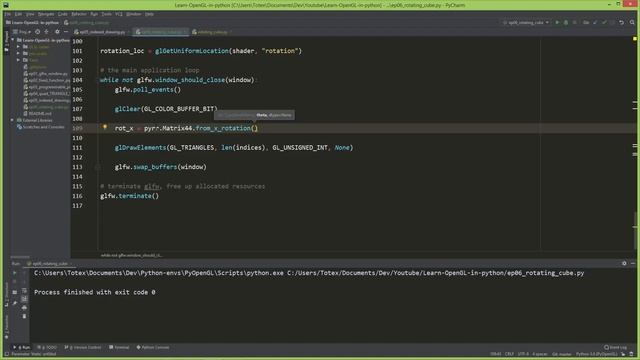
Task: Open the Tools menu
Action: coord(107,14)
